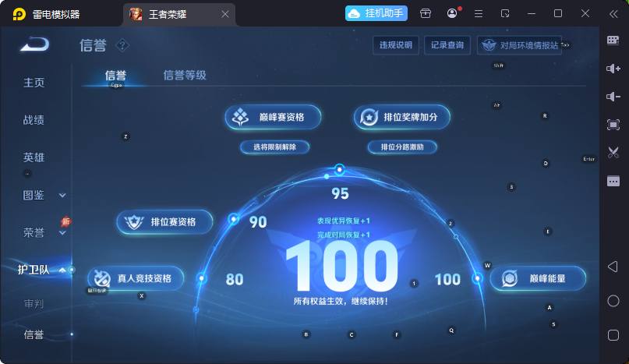
Task: Open 英雄 in sidebar
Action: 34,157
